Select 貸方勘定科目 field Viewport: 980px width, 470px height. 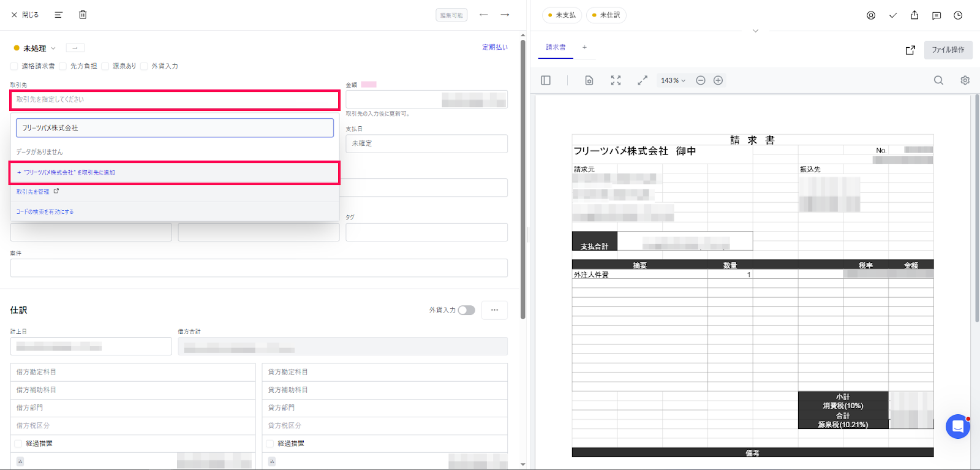385,372
